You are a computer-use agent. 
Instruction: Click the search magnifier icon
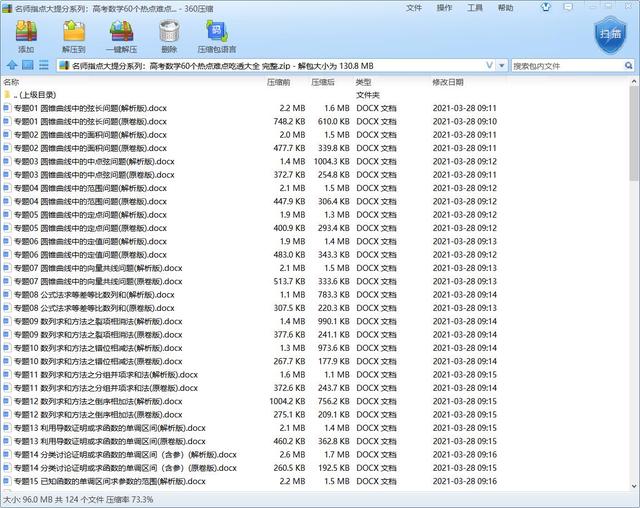point(628,65)
